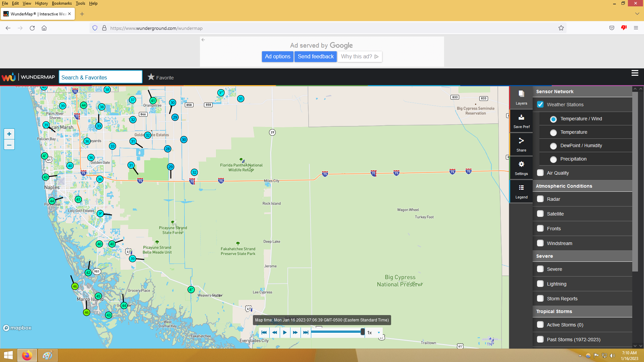
Task: Step back one frame
Action: pyautogui.click(x=275, y=333)
